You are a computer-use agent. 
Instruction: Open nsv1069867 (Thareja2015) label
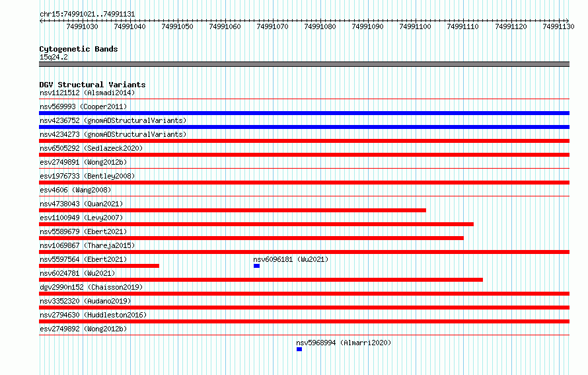pos(87,245)
